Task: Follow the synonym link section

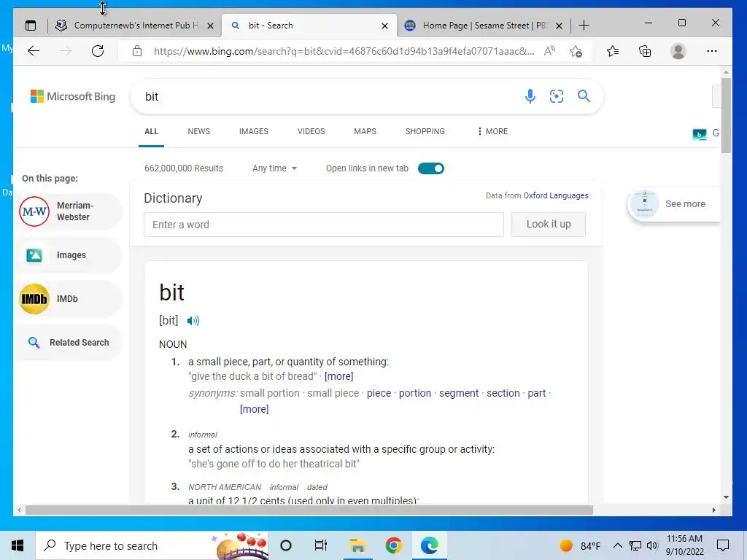Action: pos(503,393)
